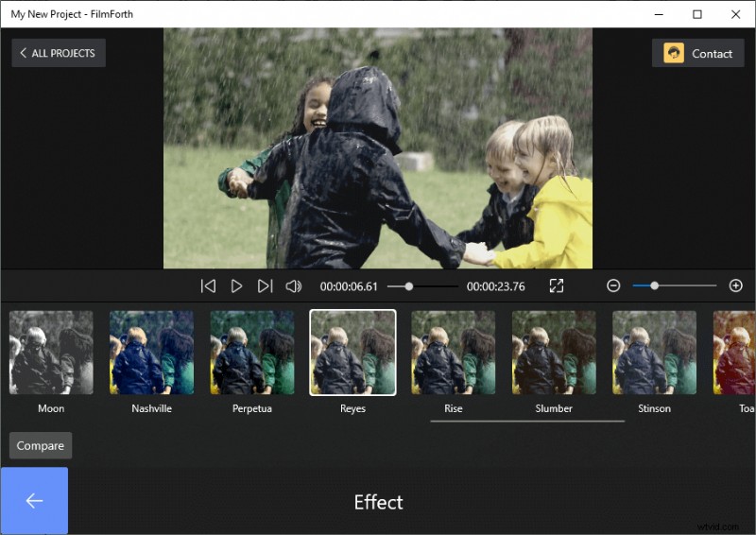
Task: Open the Contact support button
Action: [697, 53]
